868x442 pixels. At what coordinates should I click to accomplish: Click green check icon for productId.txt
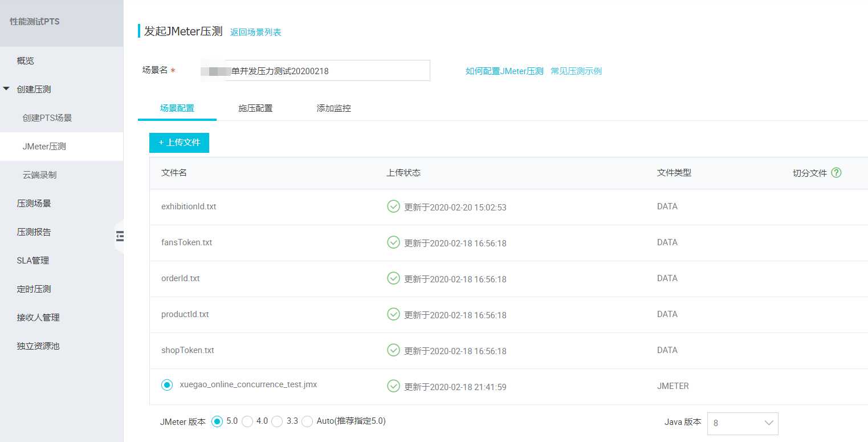click(x=393, y=314)
